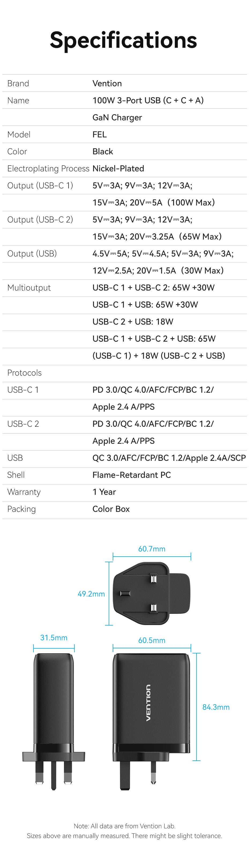
Task: Click the side-view charger image
Action: tap(54, 722)
